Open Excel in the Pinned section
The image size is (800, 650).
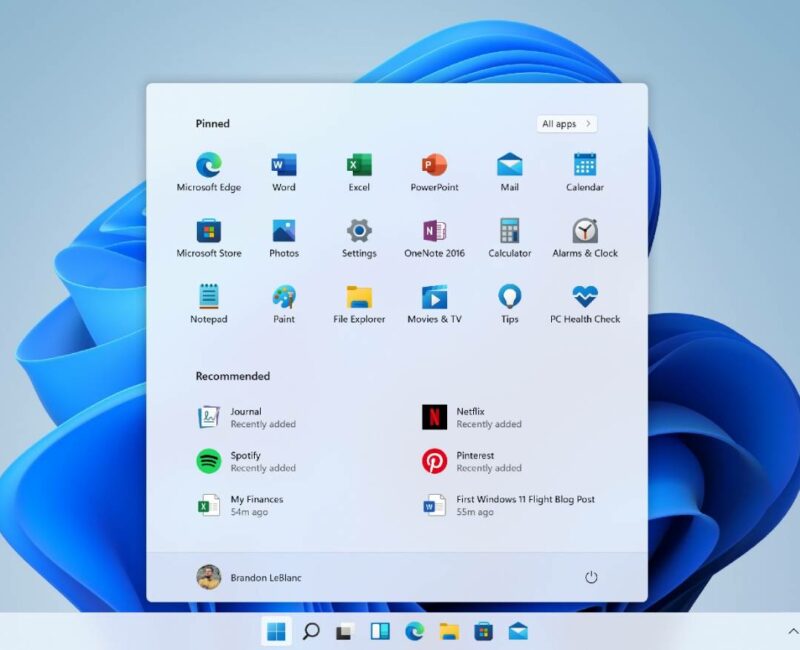pyautogui.click(x=359, y=172)
